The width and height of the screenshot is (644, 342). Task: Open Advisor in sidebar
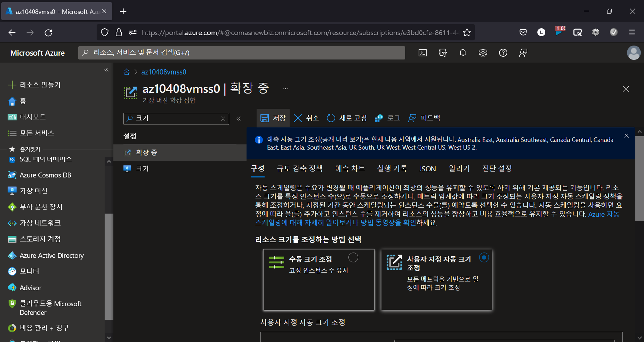click(24, 288)
